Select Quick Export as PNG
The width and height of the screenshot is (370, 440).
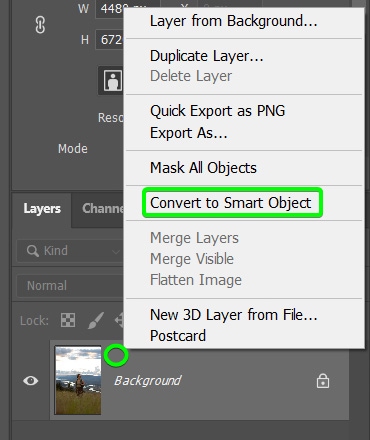click(217, 111)
